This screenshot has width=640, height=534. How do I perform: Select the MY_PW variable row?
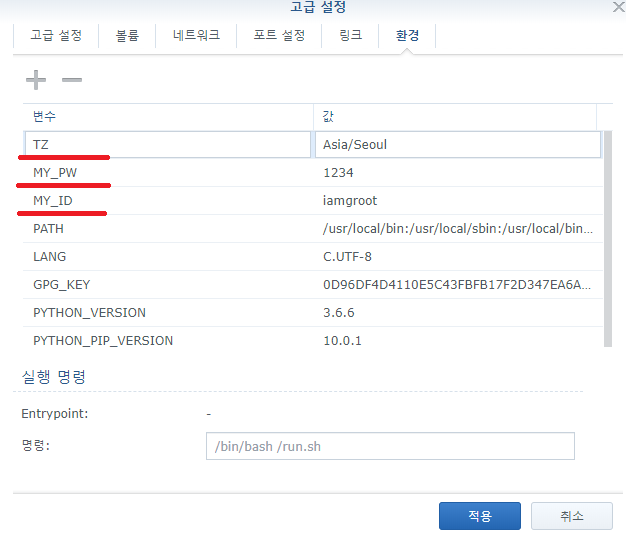click(167, 173)
